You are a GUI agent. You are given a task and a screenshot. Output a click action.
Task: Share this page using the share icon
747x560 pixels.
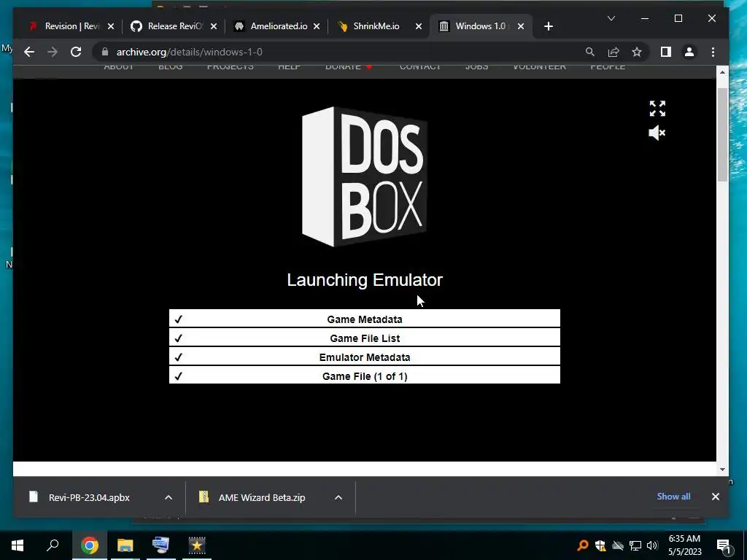613,52
